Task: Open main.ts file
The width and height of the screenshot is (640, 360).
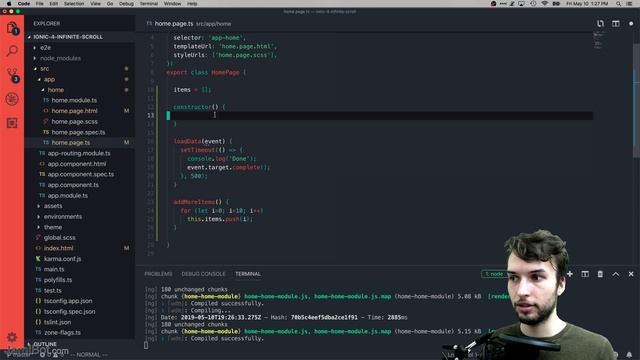Action: (54, 269)
